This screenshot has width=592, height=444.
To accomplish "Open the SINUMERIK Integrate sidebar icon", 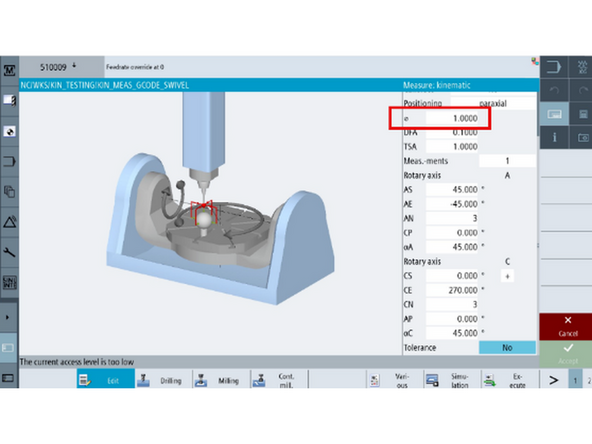I will click(x=9, y=282).
